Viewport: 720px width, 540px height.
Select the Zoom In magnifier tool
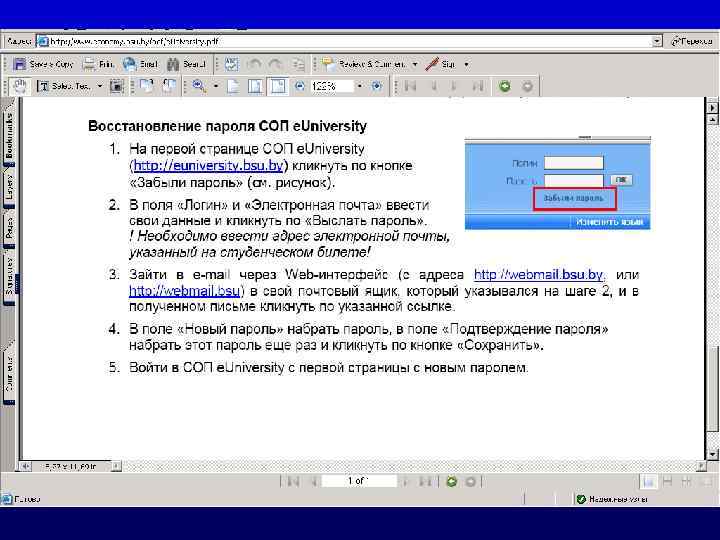coord(199,86)
